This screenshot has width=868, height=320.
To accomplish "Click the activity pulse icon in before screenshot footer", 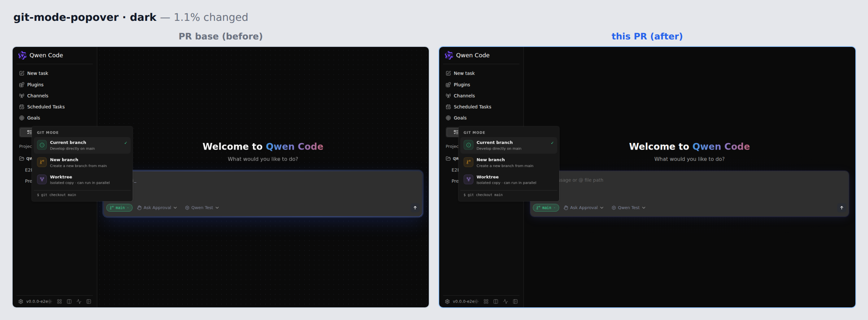I will pos(79,301).
